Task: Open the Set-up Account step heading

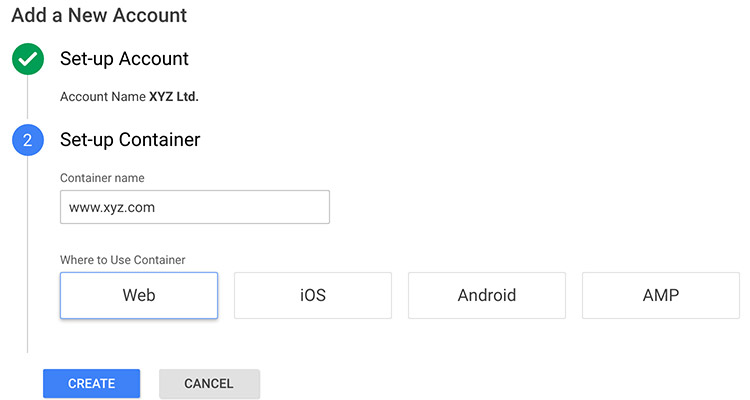Action: 125,59
